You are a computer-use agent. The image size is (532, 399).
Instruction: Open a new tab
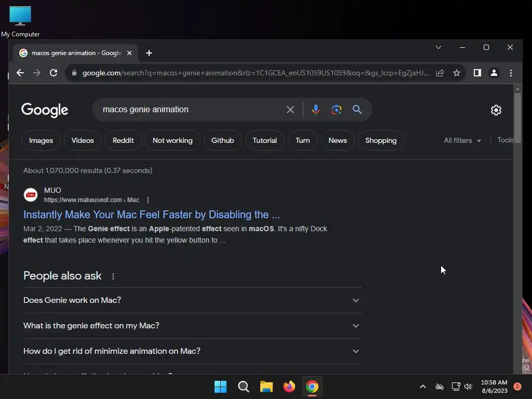(x=149, y=53)
